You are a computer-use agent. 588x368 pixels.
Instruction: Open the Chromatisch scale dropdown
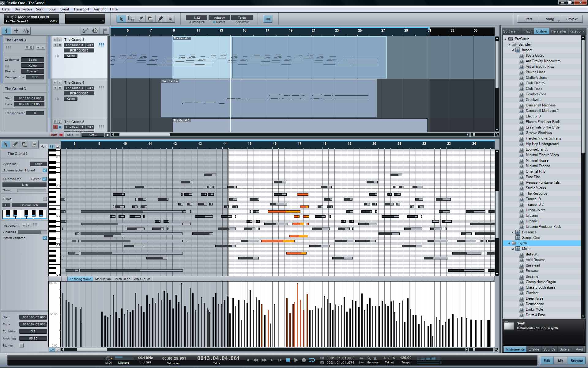(29, 205)
